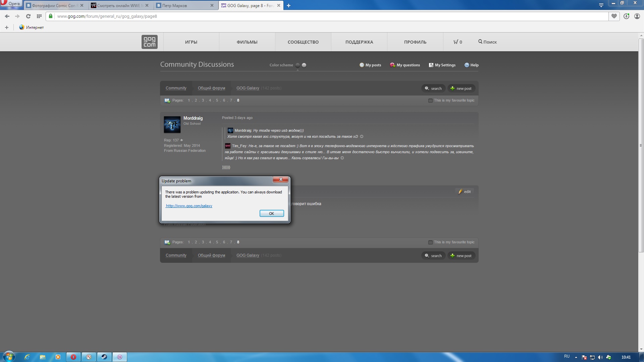Open a new browser tab
This screenshot has width=644, height=362.
pos(288,5)
